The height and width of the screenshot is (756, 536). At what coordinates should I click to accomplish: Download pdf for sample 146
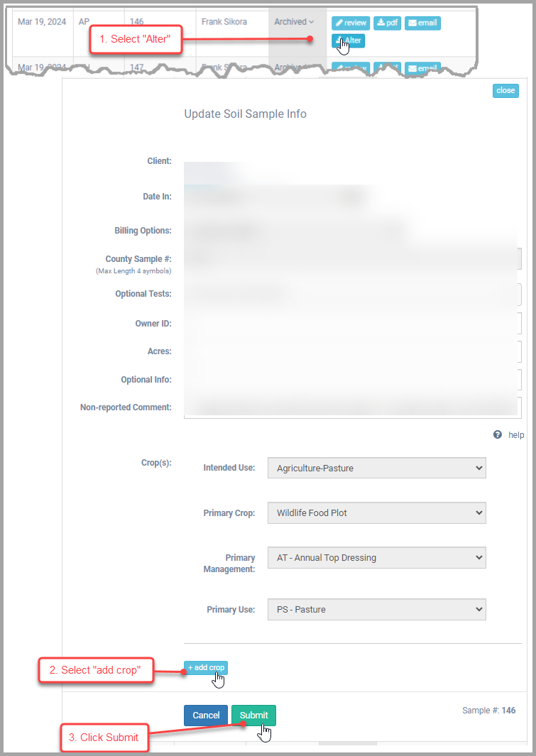point(387,23)
